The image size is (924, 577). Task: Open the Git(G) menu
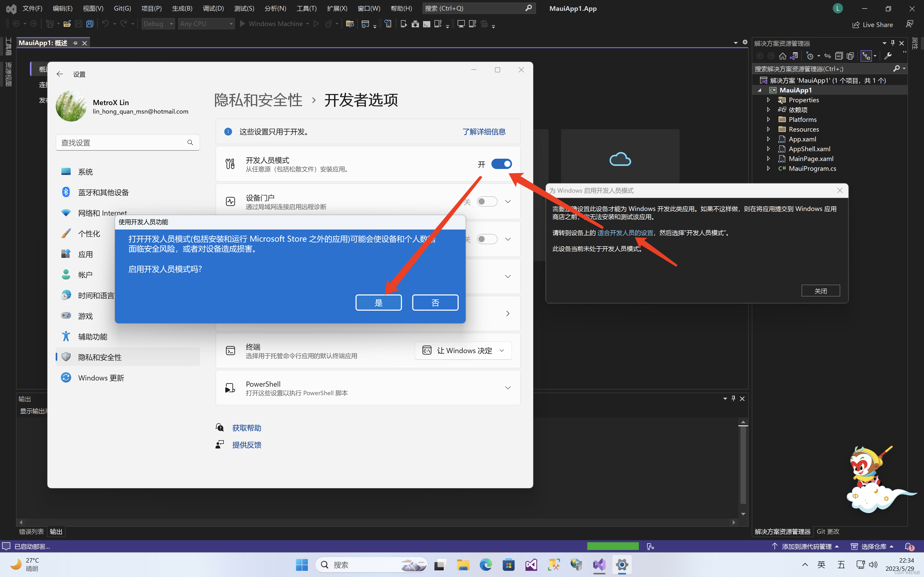point(122,8)
